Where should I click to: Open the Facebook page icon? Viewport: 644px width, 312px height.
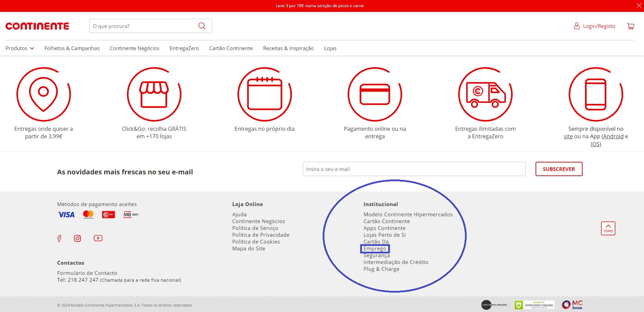tap(59, 238)
